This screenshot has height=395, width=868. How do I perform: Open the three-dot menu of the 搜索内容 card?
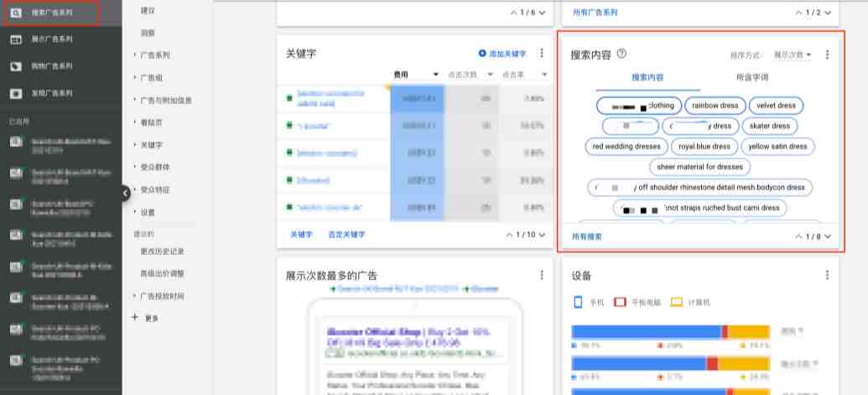click(827, 55)
